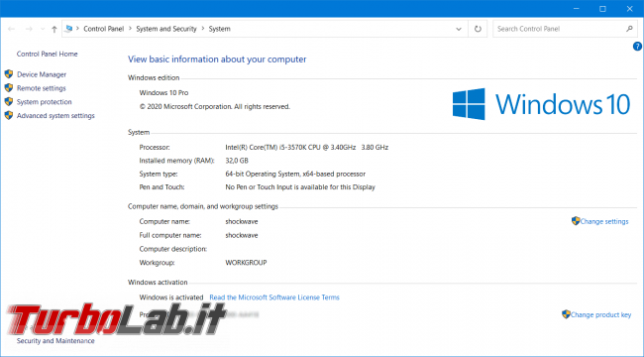The height and width of the screenshot is (357, 644).
Task: Click the search magnifier icon
Action: pyautogui.click(x=629, y=29)
